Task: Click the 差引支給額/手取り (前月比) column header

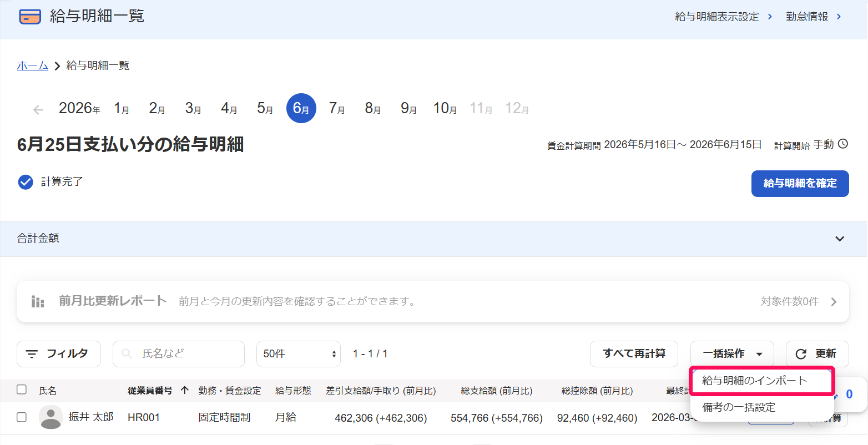Action: pyautogui.click(x=381, y=391)
